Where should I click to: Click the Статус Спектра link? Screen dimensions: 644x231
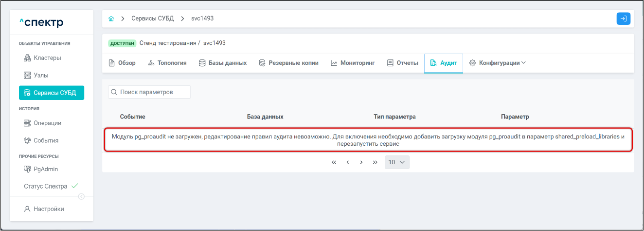(51, 186)
